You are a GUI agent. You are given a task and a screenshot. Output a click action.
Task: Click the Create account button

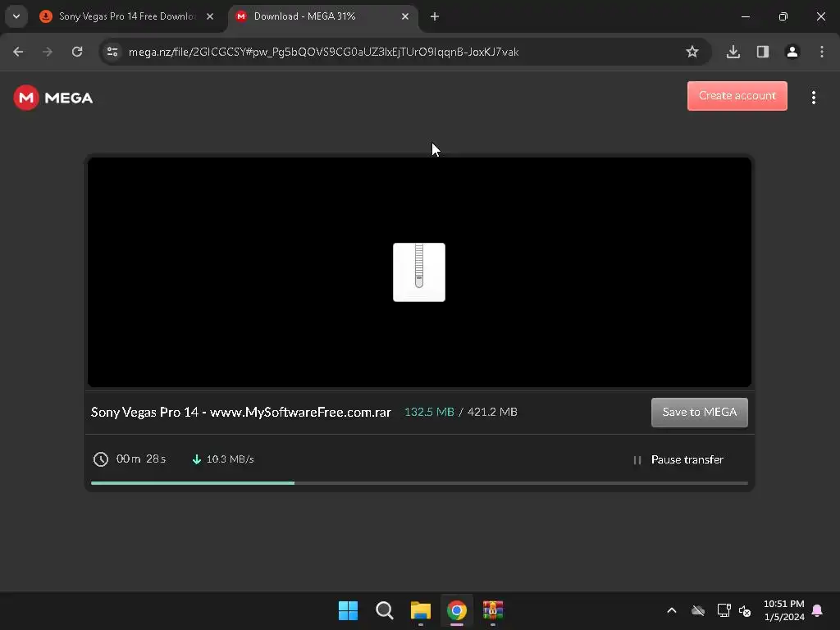pyautogui.click(x=737, y=96)
